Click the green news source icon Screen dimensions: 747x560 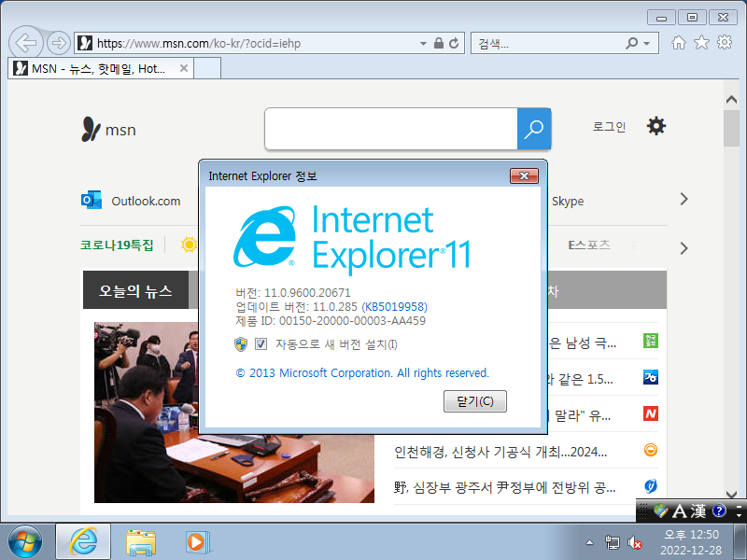(x=651, y=341)
